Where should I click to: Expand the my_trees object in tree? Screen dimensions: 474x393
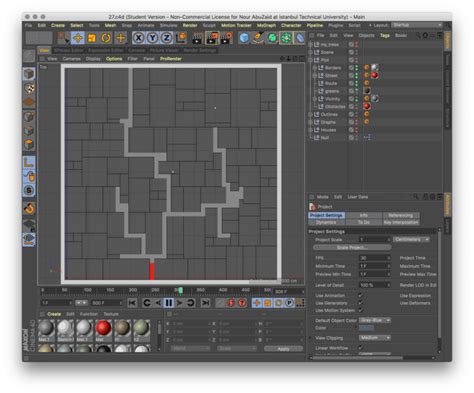(310, 44)
